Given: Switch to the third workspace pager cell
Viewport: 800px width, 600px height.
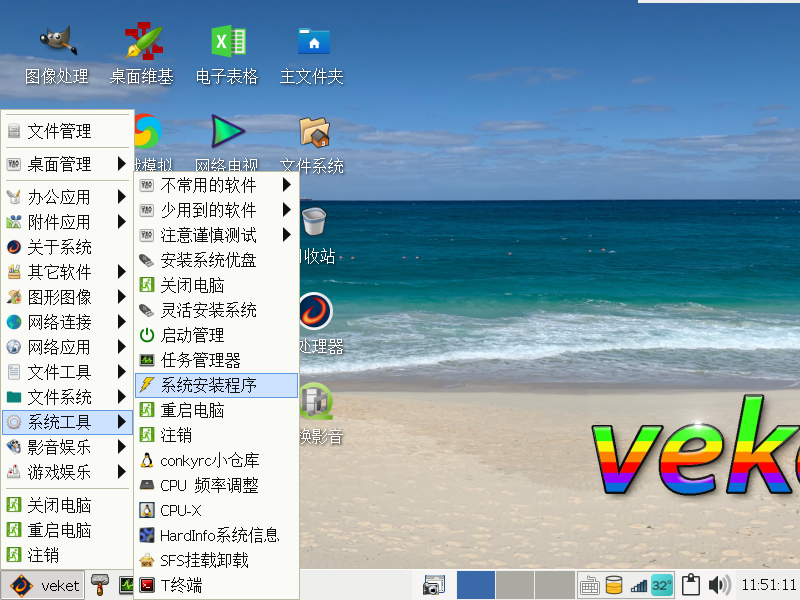Looking at the screenshot, I should click(x=555, y=585).
